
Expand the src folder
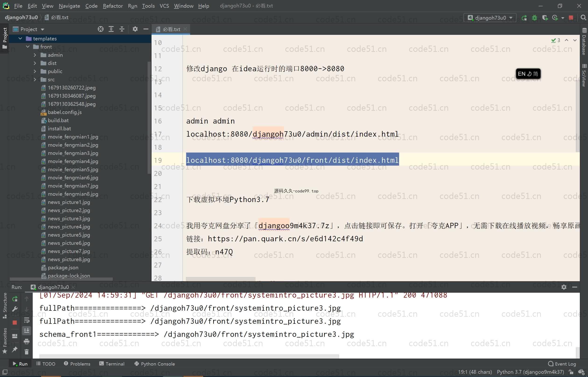point(35,79)
